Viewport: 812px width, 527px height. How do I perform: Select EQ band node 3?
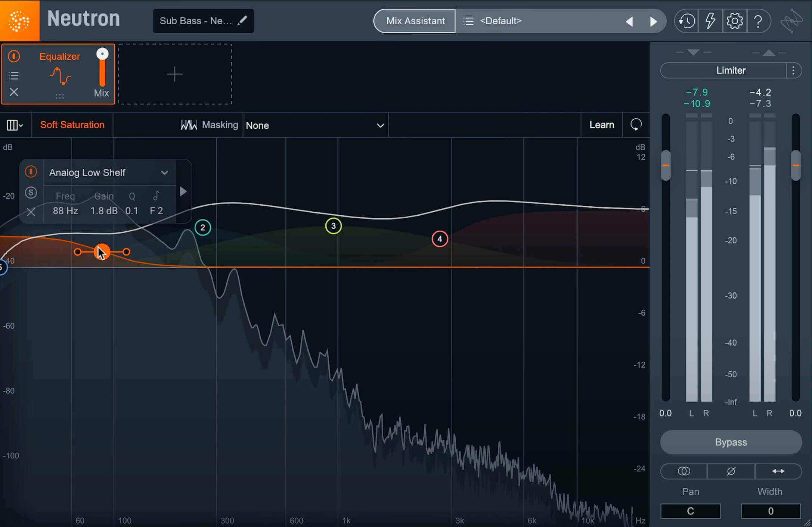pos(333,226)
